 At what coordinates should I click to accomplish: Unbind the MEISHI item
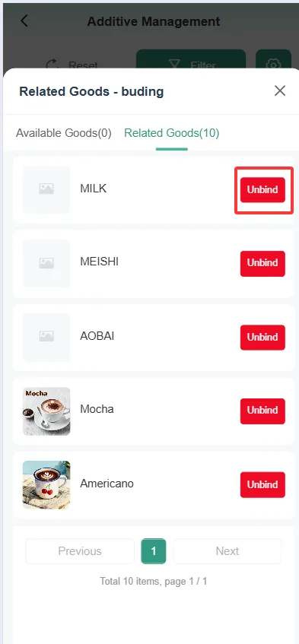tap(262, 263)
